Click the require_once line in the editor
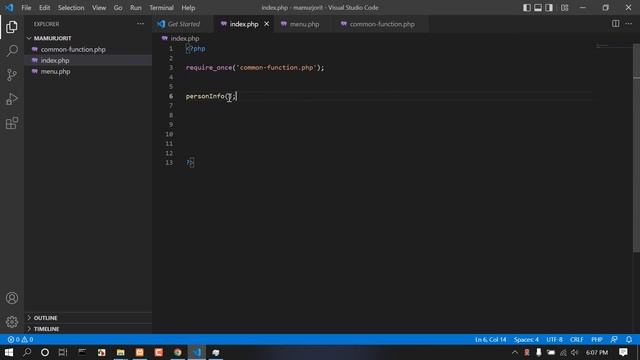This screenshot has height=360, width=640. (x=255, y=68)
